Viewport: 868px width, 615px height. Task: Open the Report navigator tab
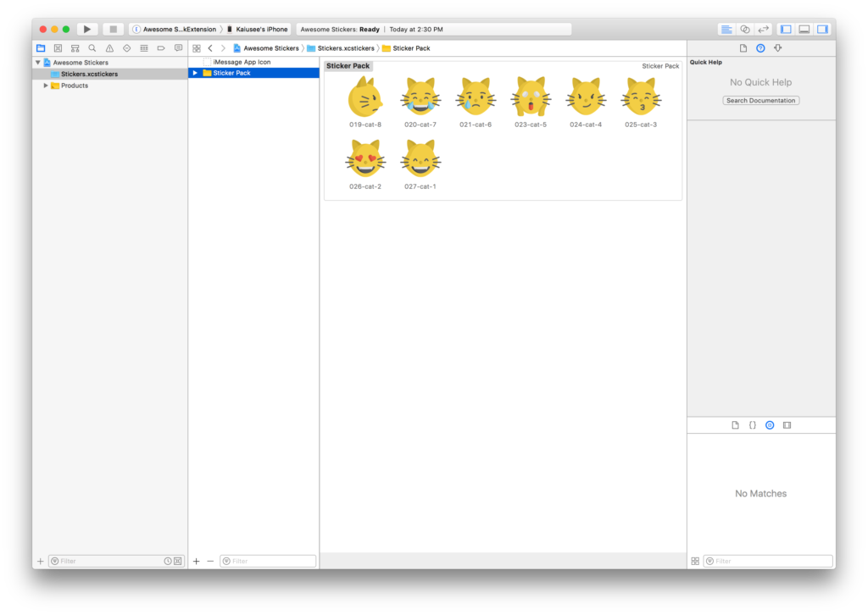[x=178, y=48]
